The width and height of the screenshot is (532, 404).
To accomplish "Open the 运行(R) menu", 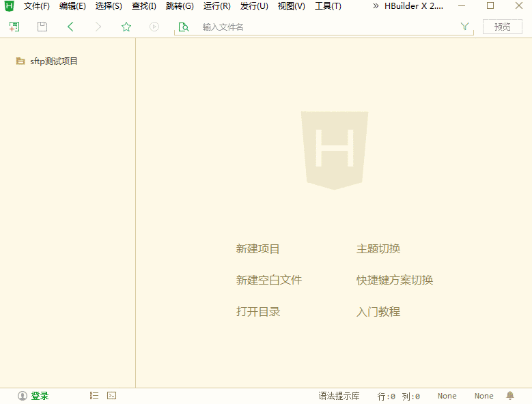I will click(216, 6).
